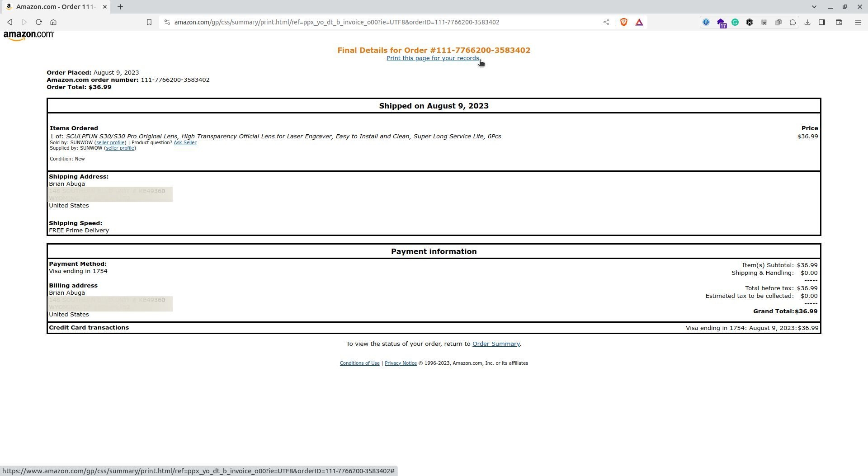This screenshot has height=476, width=868.
Task: Open the Brave Wallet icon
Action: [x=839, y=22]
